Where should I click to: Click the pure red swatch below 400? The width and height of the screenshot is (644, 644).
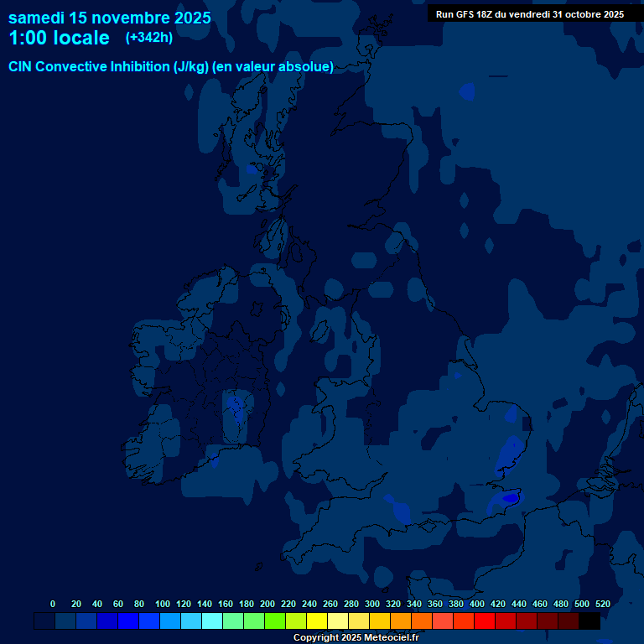(485, 621)
